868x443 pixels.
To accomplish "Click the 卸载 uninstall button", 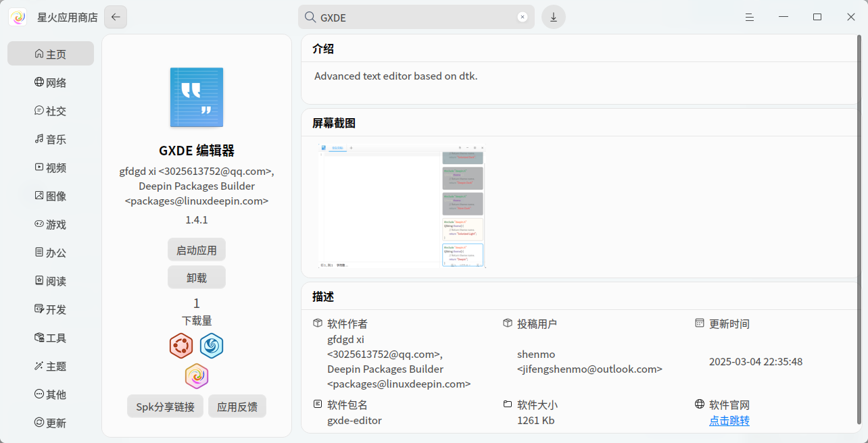I will click(x=197, y=278).
